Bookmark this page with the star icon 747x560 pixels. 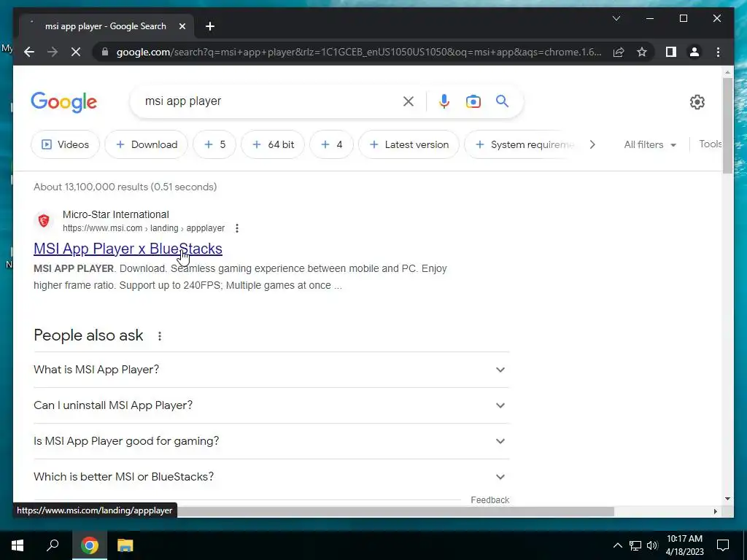coord(642,52)
